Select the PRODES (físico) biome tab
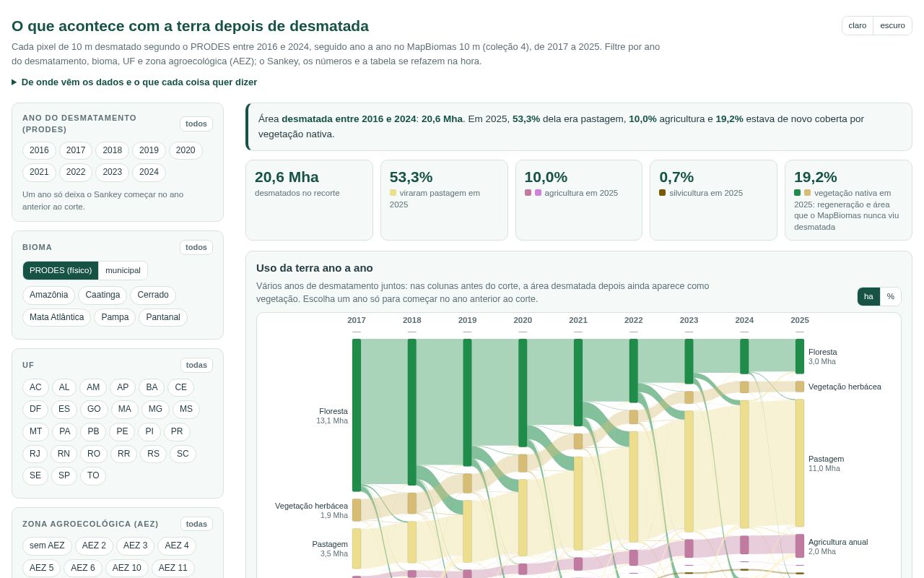The image size is (924, 578). click(61, 270)
